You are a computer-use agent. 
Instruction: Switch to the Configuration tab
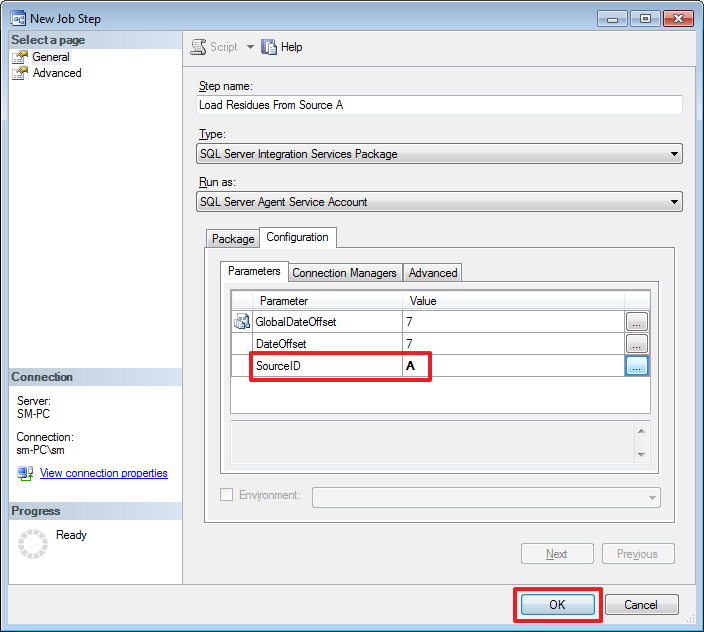click(298, 237)
